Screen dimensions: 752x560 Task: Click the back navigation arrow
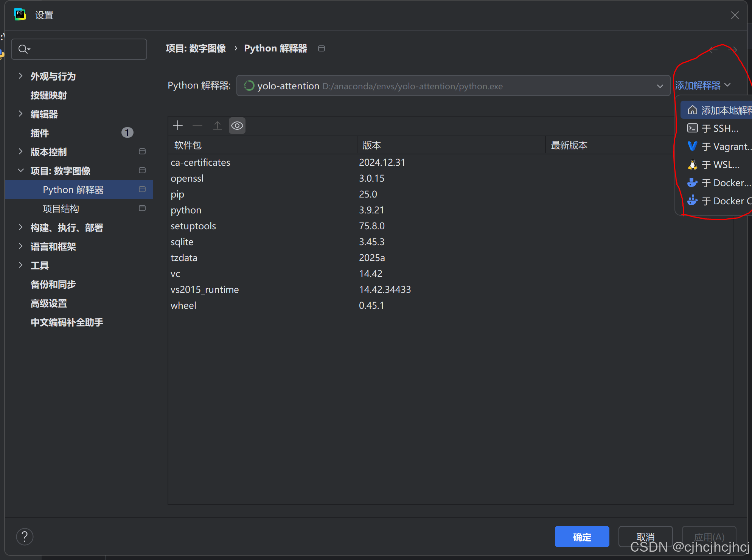pos(713,50)
